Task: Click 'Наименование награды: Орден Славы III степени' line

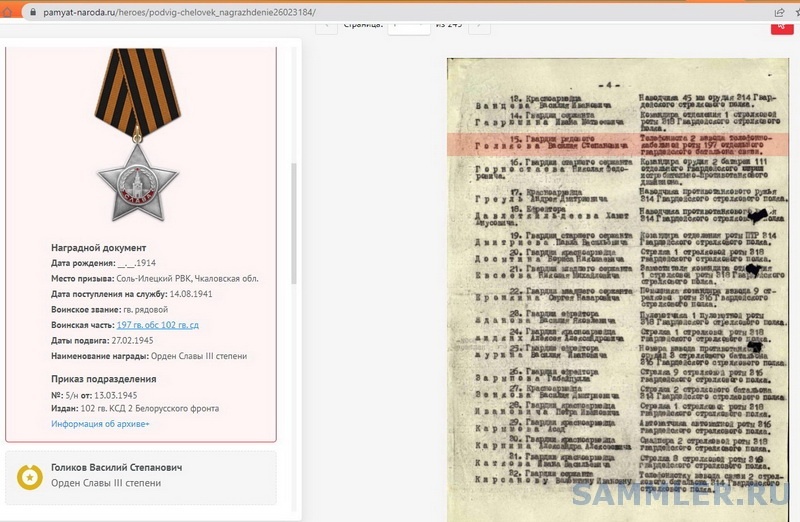Action: (x=149, y=356)
